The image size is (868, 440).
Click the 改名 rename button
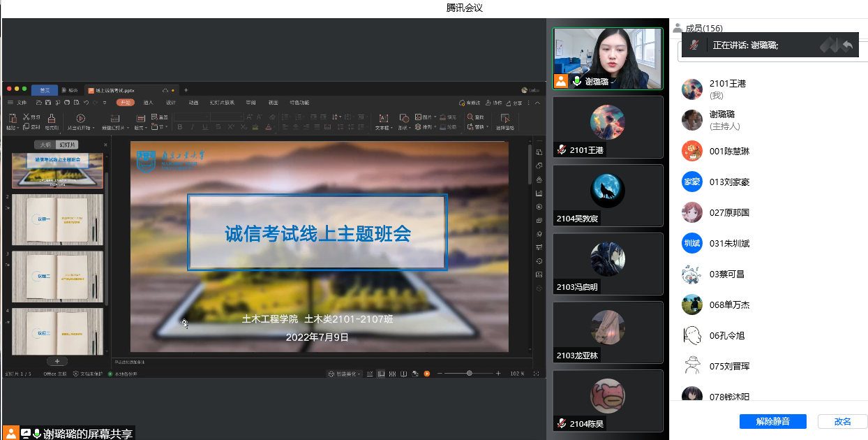(x=842, y=421)
